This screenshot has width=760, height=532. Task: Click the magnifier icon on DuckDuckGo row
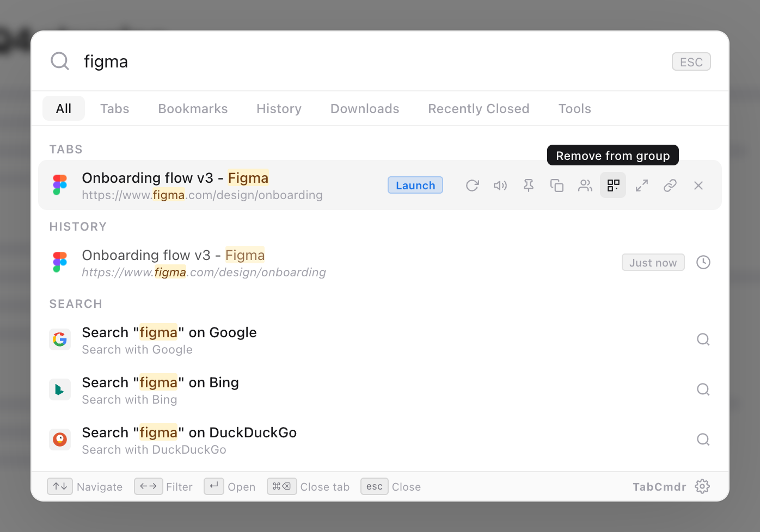pyautogui.click(x=703, y=440)
